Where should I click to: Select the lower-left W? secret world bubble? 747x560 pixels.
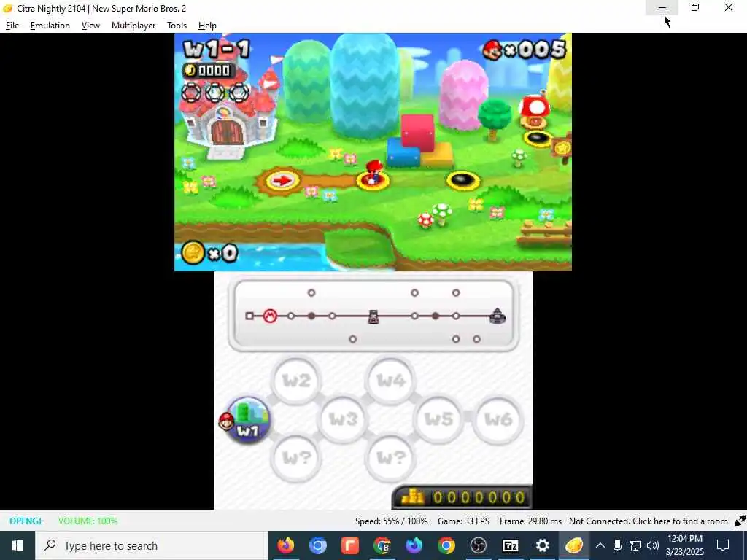pos(296,458)
